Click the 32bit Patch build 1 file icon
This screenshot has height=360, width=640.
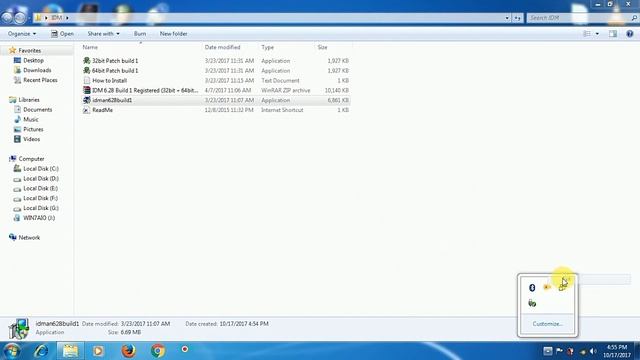87,61
